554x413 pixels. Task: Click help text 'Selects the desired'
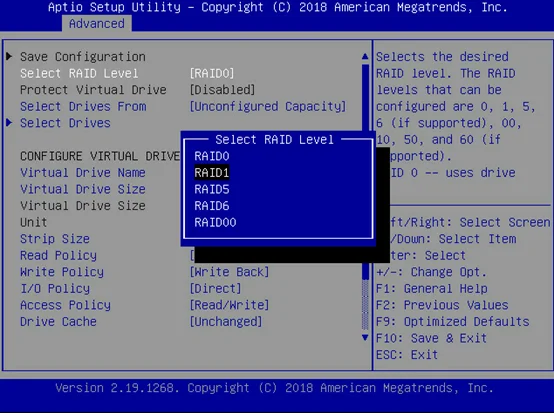[x=442, y=57]
